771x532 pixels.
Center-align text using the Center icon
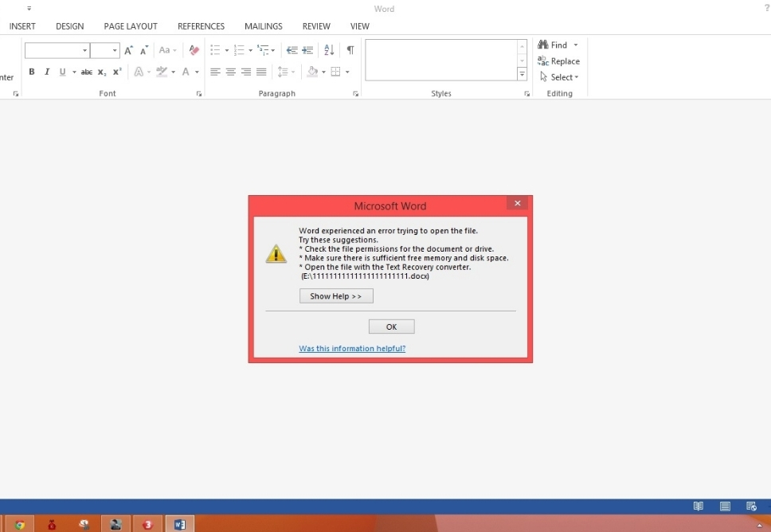(230, 72)
